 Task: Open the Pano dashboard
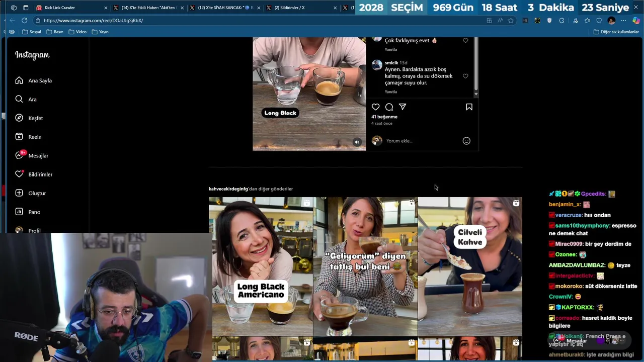(27, 212)
